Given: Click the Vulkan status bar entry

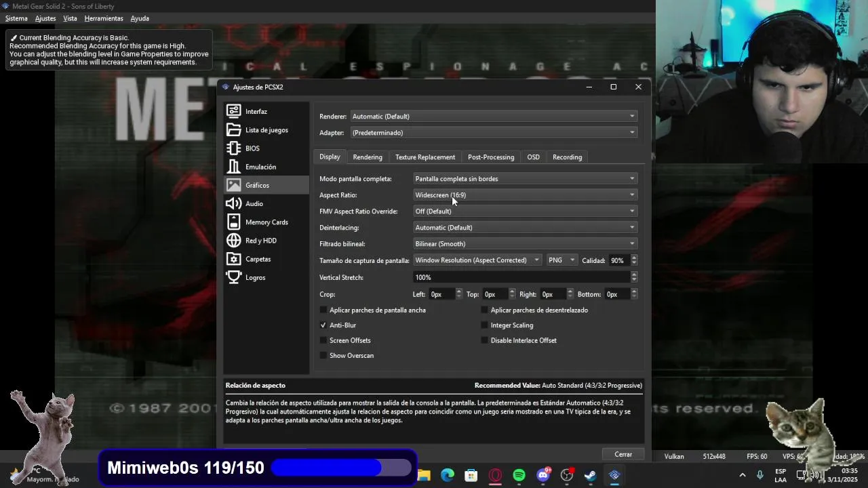Looking at the screenshot, I should [x=674, y=457].
